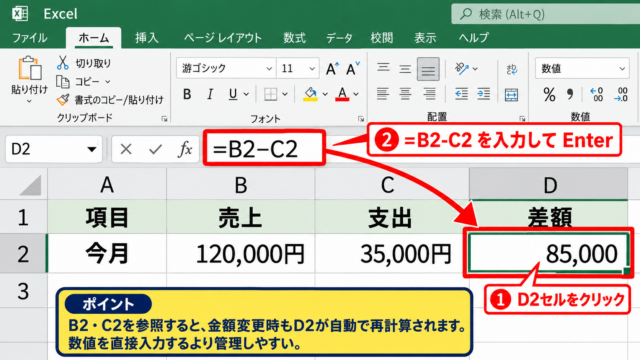The width and height of the screenshot is (640, 360).
Task: Click the copy icon
Action: click(62, 82)
